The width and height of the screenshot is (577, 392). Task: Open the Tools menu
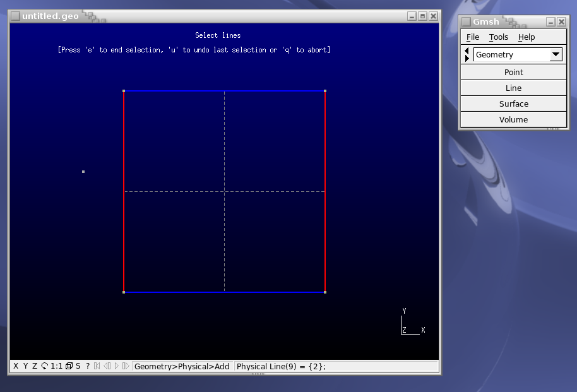click(x=499, y=37)
